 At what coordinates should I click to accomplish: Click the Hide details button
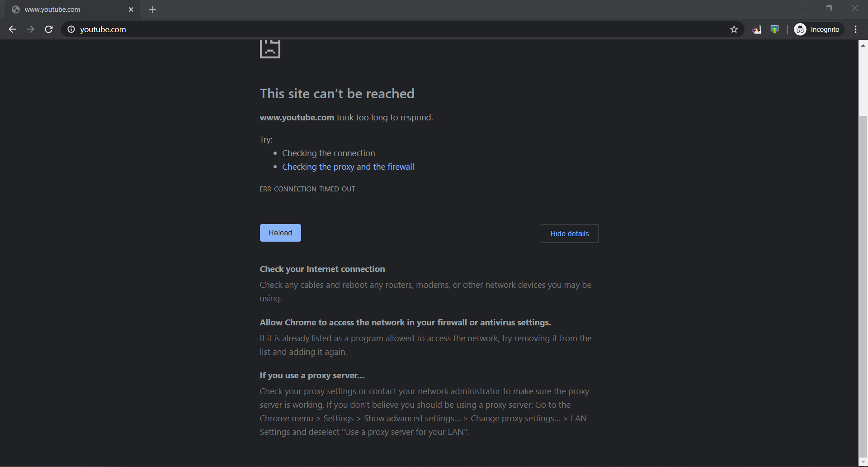click(x=570, y=233)
